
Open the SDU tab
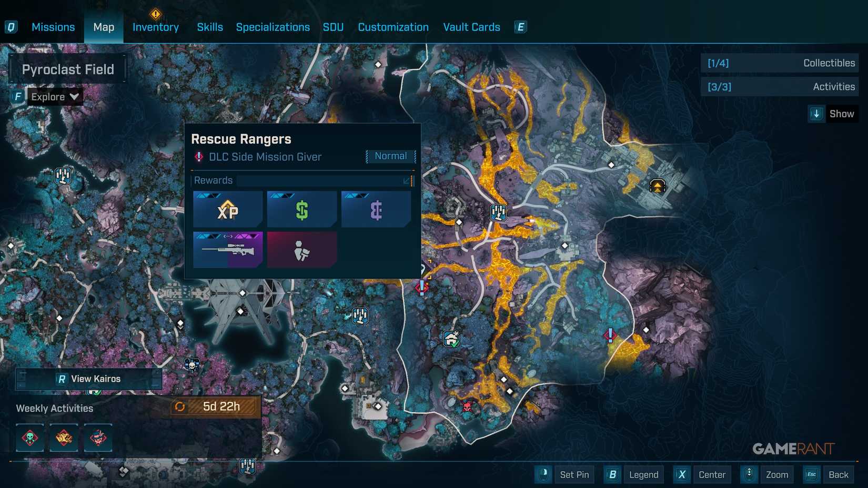click(333, 27)
